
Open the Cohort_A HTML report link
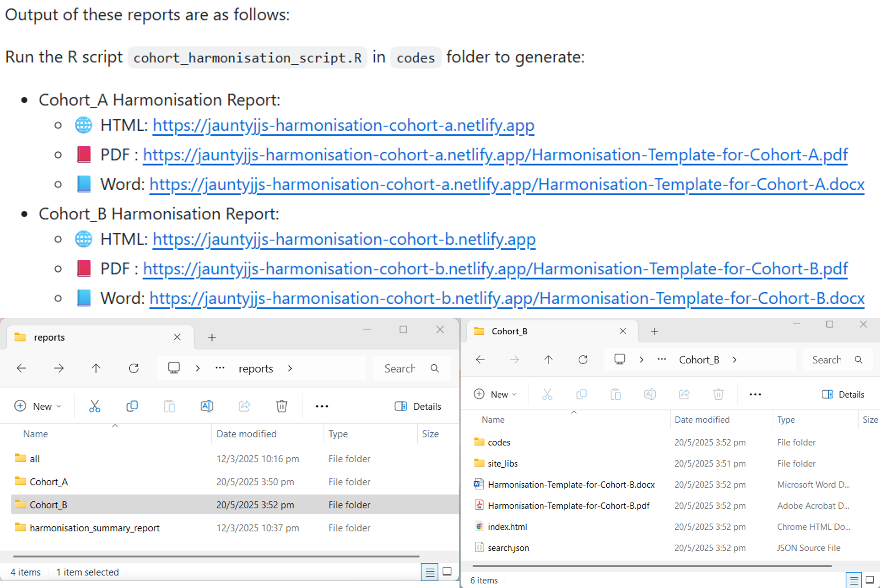coord(343,125)
